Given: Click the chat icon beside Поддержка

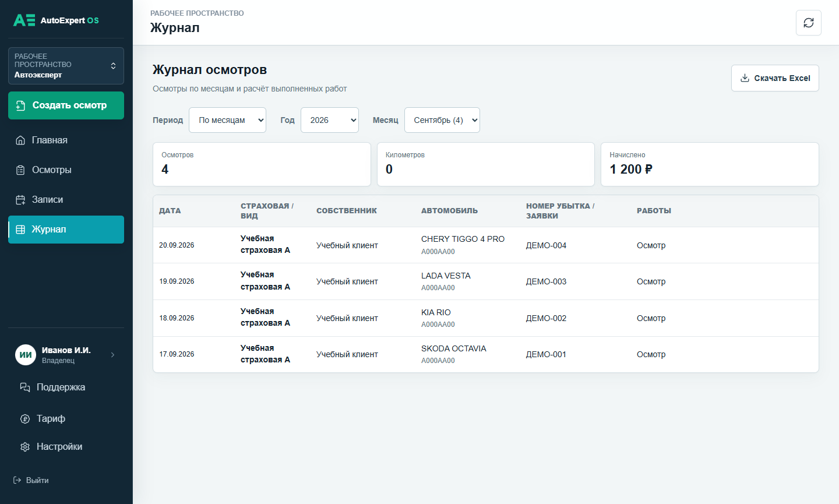Looking at the screenshot, I should coord(25,387).
